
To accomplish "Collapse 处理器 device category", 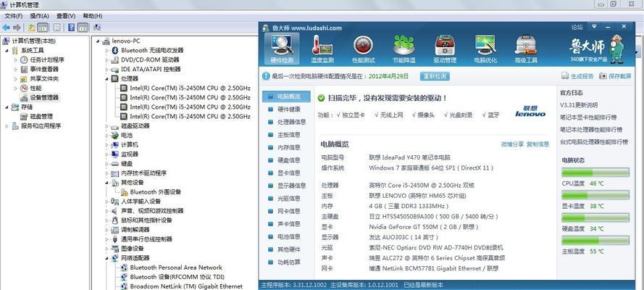I will 106,78.
